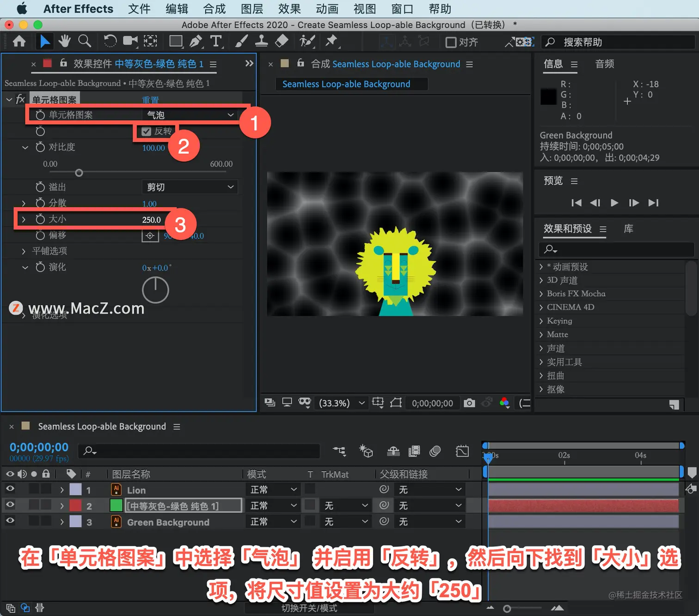Select the Pen tool
This screenshot has height=616, width=699.
[196, 42]
